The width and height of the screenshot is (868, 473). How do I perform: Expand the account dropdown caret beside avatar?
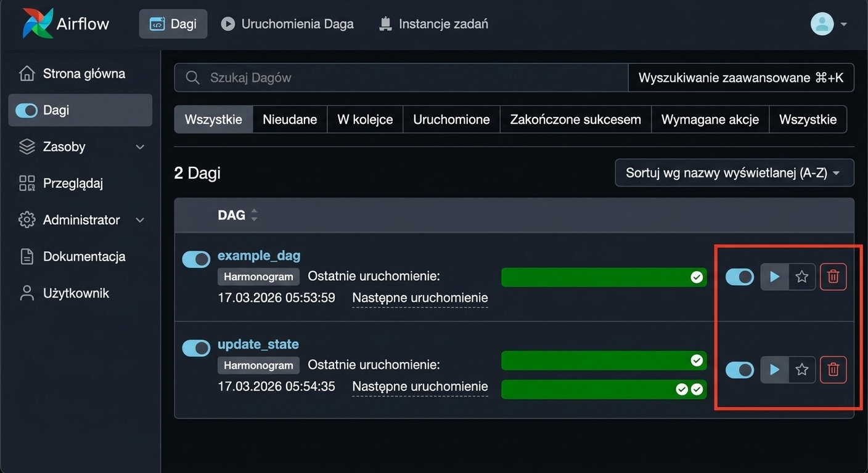point(844,25)
